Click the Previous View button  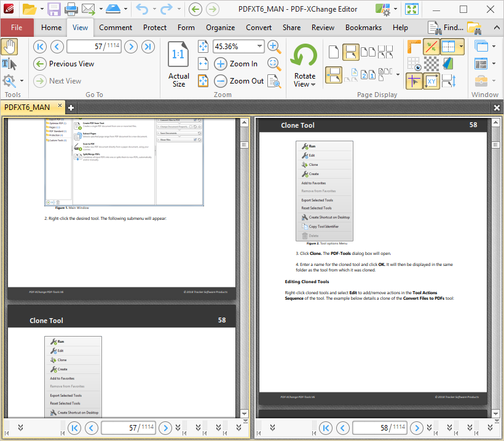[x=63, y=64]
